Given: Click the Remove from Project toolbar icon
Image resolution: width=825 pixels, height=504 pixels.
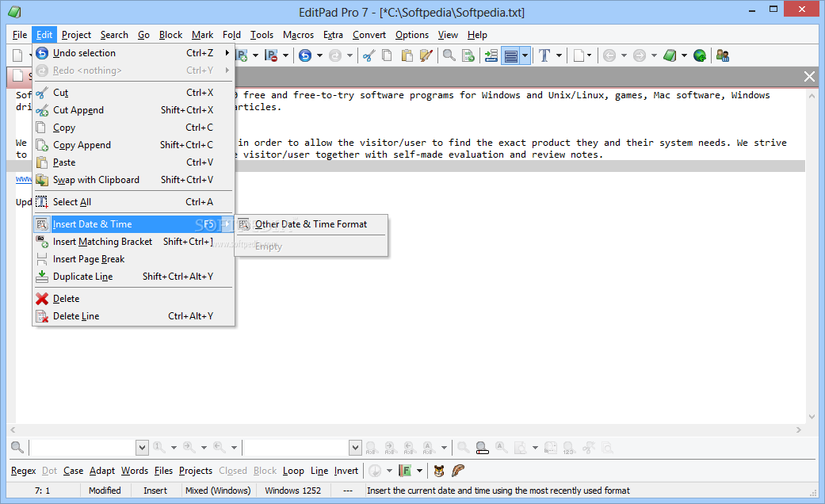Looking at the screenshot, I should (x=272, y=55).
